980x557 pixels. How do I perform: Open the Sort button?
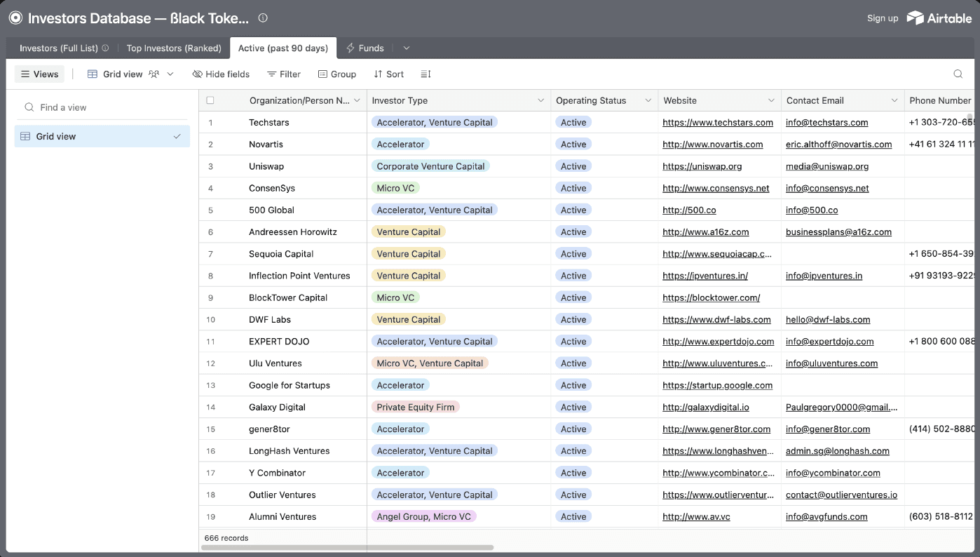click(388, 74)
